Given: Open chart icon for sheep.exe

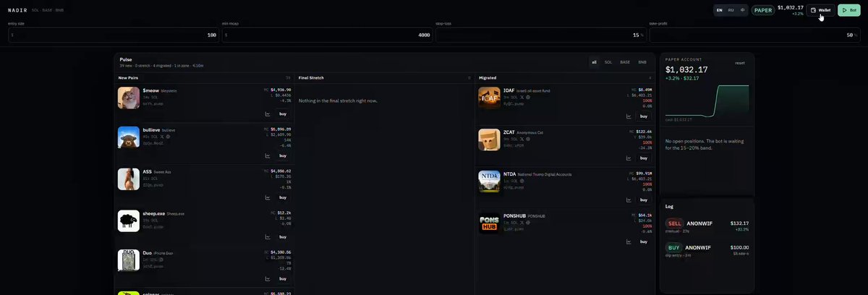Looking at the screenshot, I should (268, 236).
